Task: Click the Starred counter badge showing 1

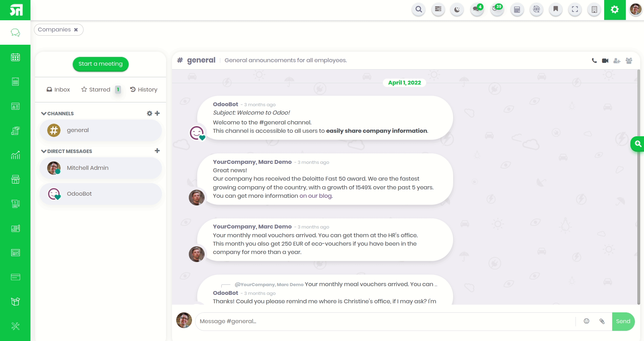Action: [x=118, y=89]
